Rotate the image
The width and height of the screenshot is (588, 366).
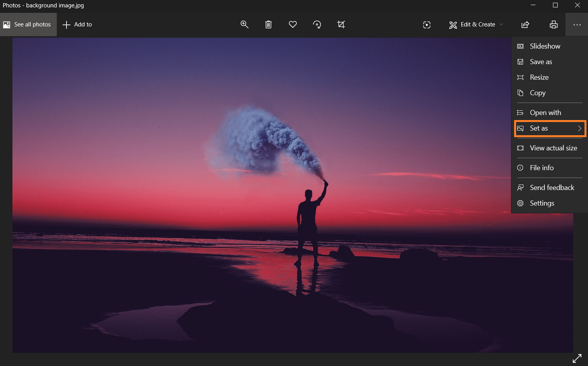pyautogui.click(x=317, y=24)
